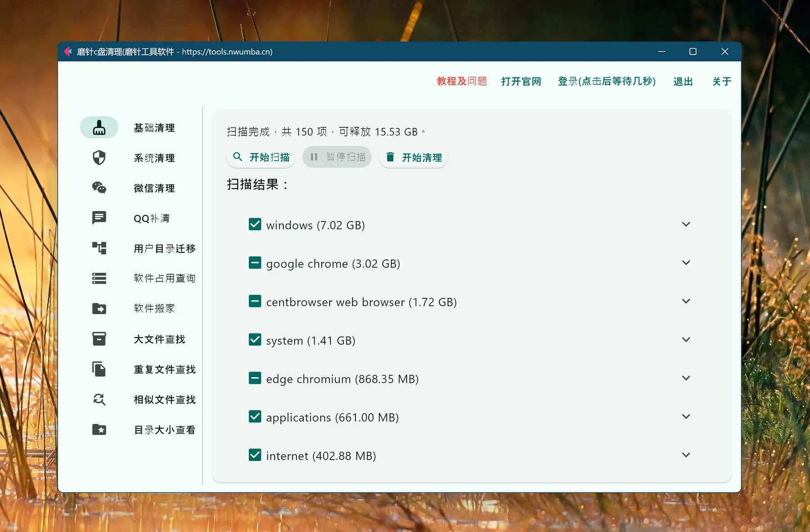Click the edge chromium (868.35 MB) label
The image size is (810, 532).
point(342,379)
